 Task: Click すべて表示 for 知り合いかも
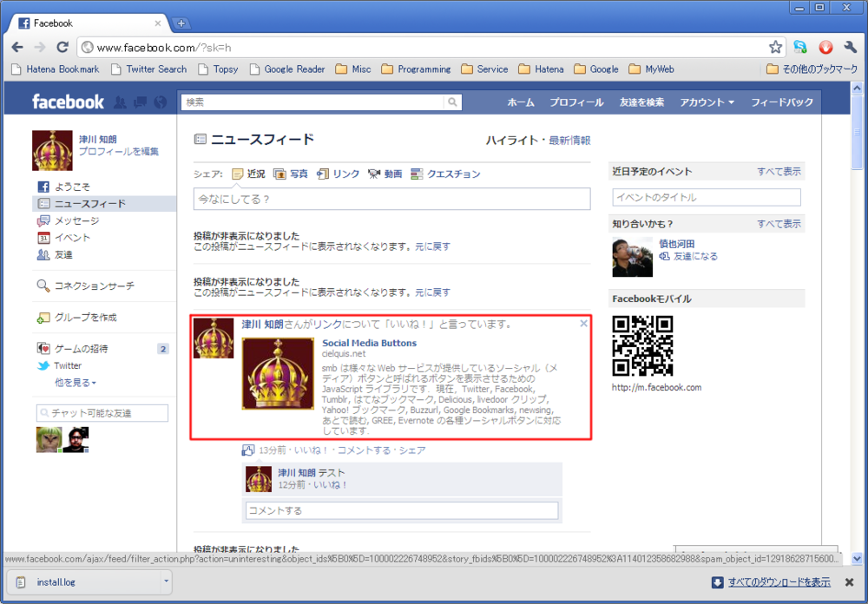click(x=779, y=224)
